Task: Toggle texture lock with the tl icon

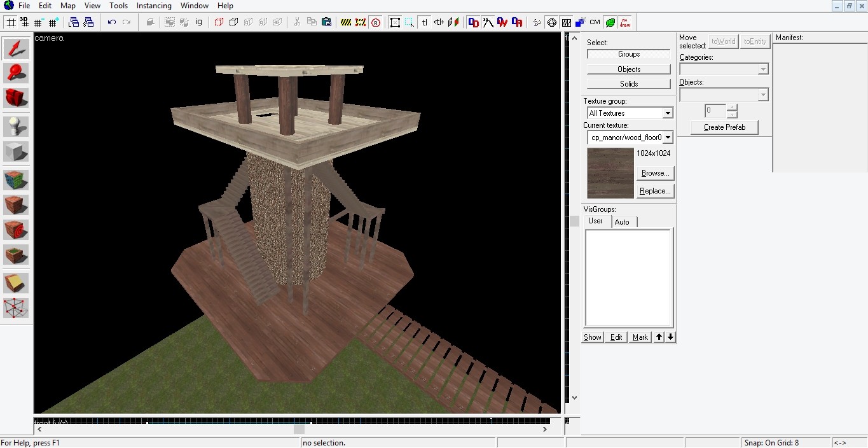Action: point(424,22)
